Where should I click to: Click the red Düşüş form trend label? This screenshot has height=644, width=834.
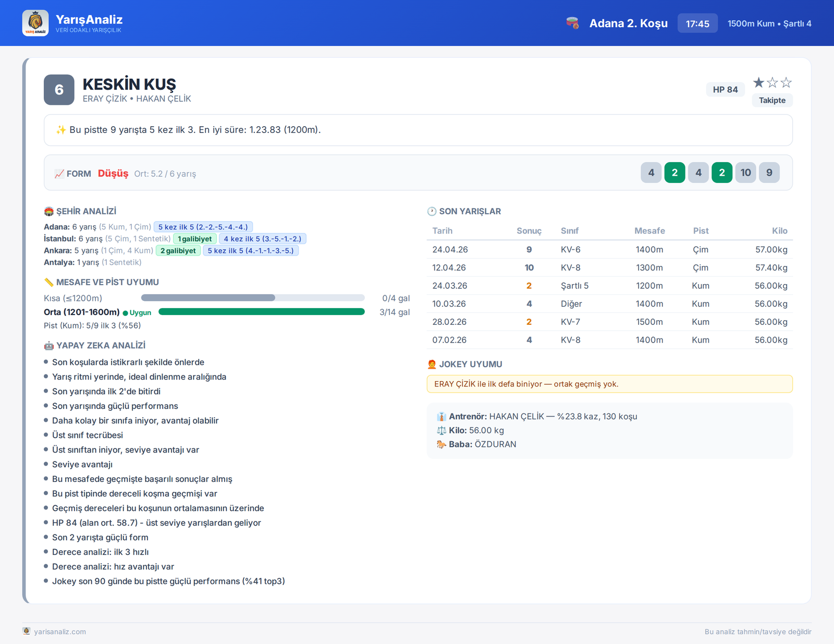tap(113, 173)
